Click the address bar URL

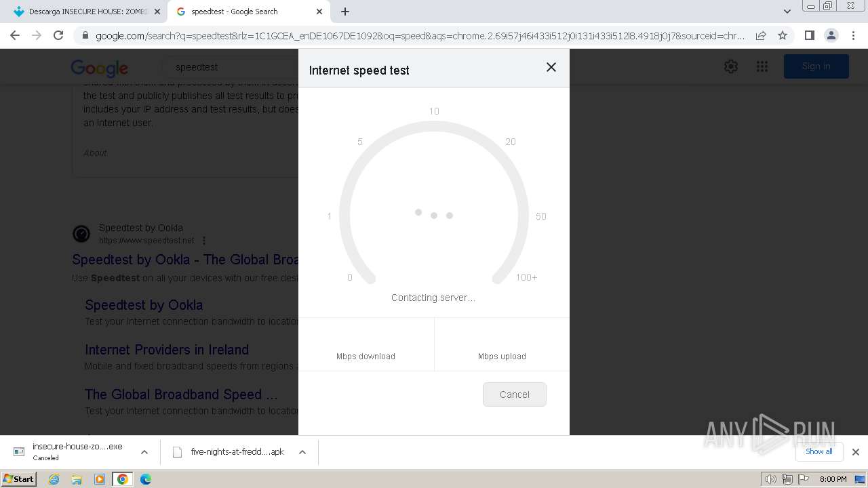(x=420, y=36)
